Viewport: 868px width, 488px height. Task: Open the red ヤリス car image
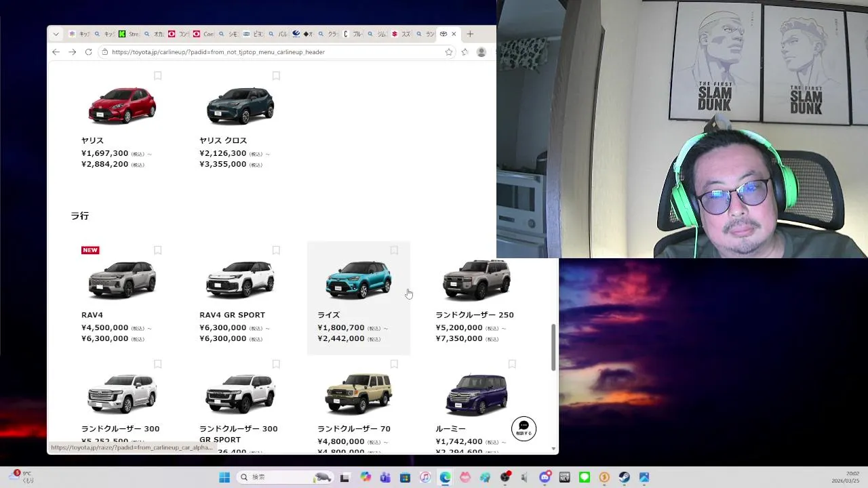(122, 106)
